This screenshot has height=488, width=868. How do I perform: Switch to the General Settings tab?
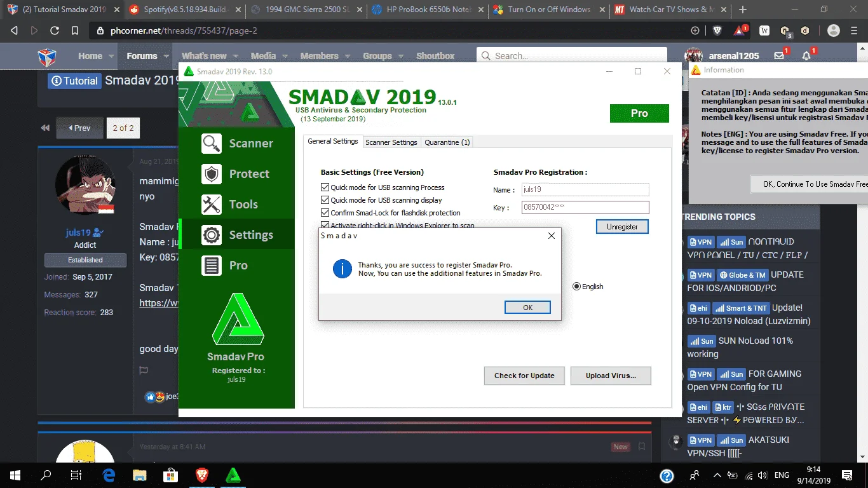[x=333, y=142]
